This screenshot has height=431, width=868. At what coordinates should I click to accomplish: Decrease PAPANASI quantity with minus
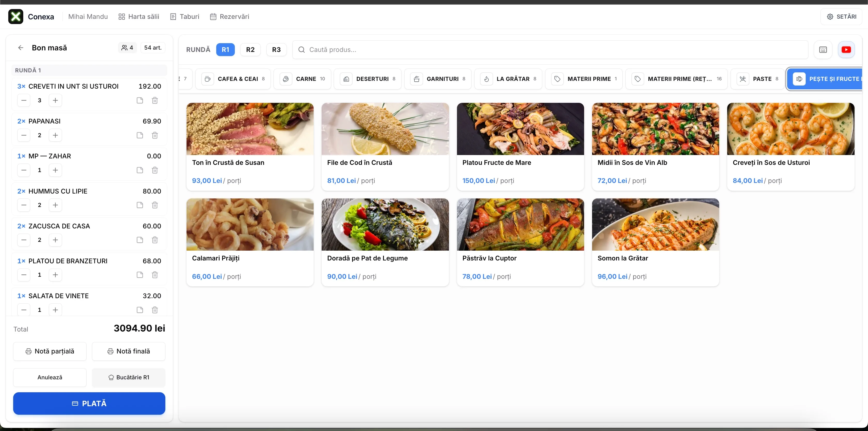point(24,135)
